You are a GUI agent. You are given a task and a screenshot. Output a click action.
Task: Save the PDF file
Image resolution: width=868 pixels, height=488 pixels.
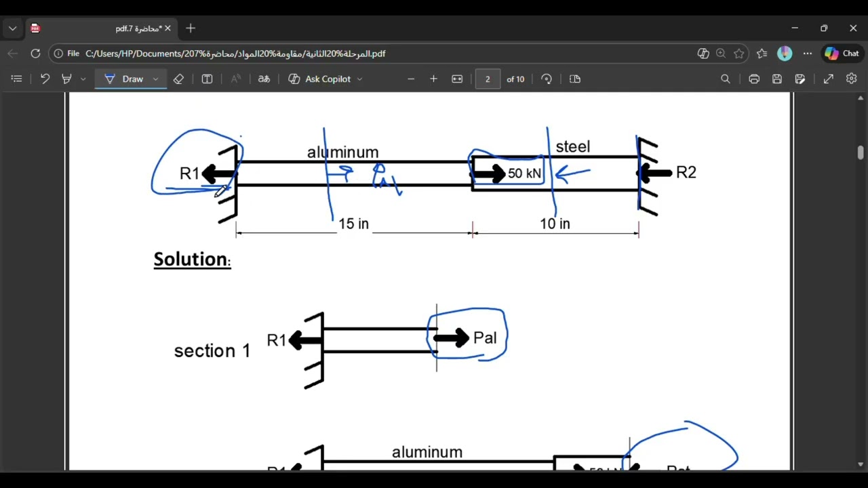(x=777, y=79)
